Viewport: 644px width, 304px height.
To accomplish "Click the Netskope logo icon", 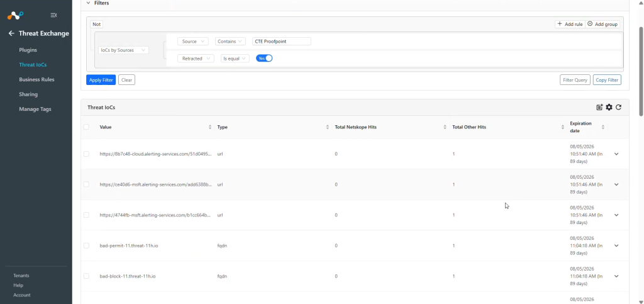I will [15, 15].
